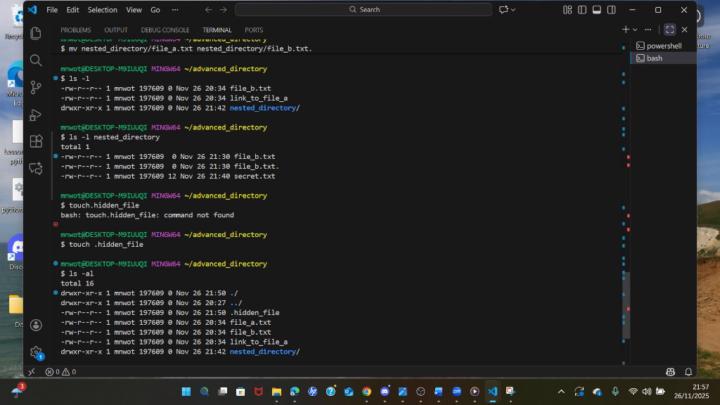Select the powershell terminal in the list
This screenshot has width=720, height=405.
[662, 46]
